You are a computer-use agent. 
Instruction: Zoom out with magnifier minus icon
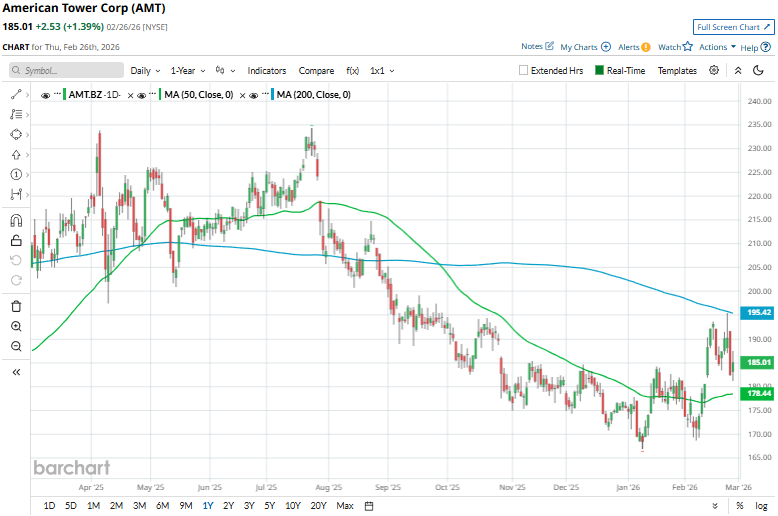(x=16, y=346)
